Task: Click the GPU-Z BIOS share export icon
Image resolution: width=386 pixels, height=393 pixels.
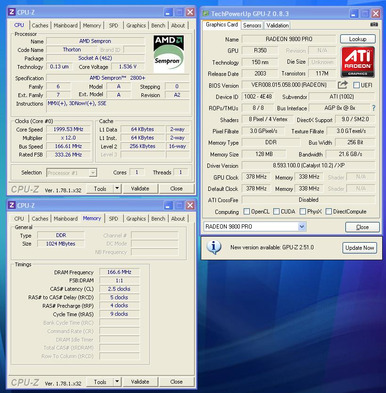Action: coord(342,85)
